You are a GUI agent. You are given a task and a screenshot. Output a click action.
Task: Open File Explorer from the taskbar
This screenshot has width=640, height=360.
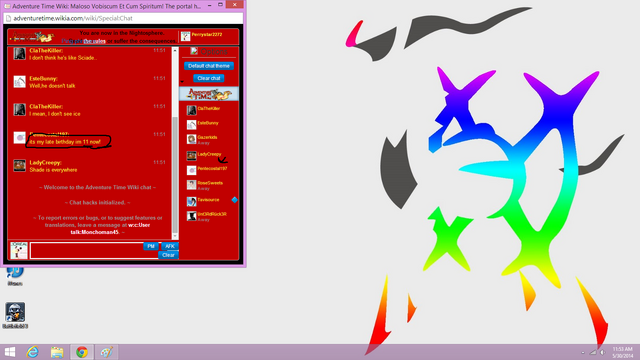[57, 352]
